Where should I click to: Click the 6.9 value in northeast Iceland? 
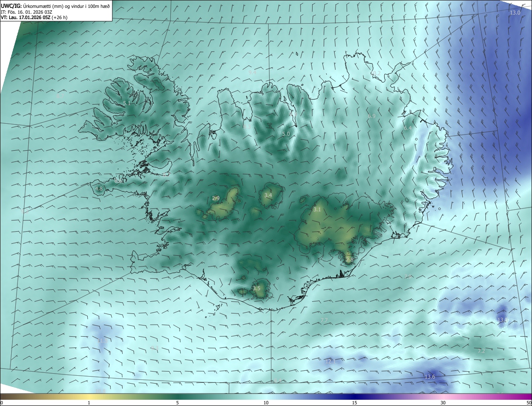click(x=372, y=116)
